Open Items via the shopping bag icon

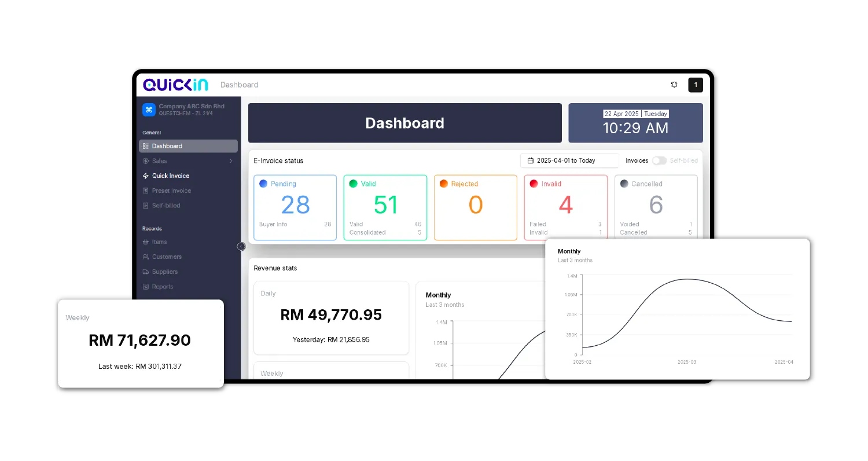(x=146, y=242)
